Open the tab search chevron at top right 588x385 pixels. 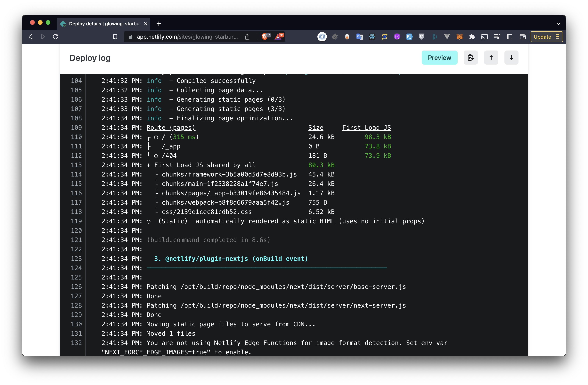pos(558,24)
